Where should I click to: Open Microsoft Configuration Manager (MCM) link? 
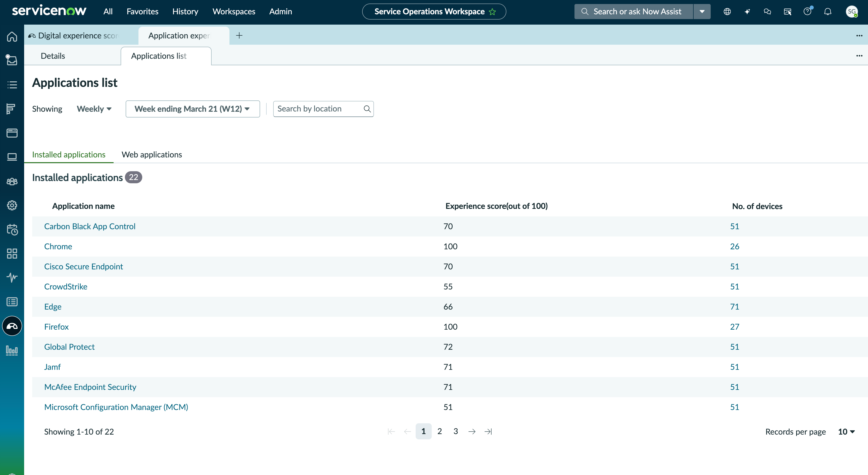116,407
